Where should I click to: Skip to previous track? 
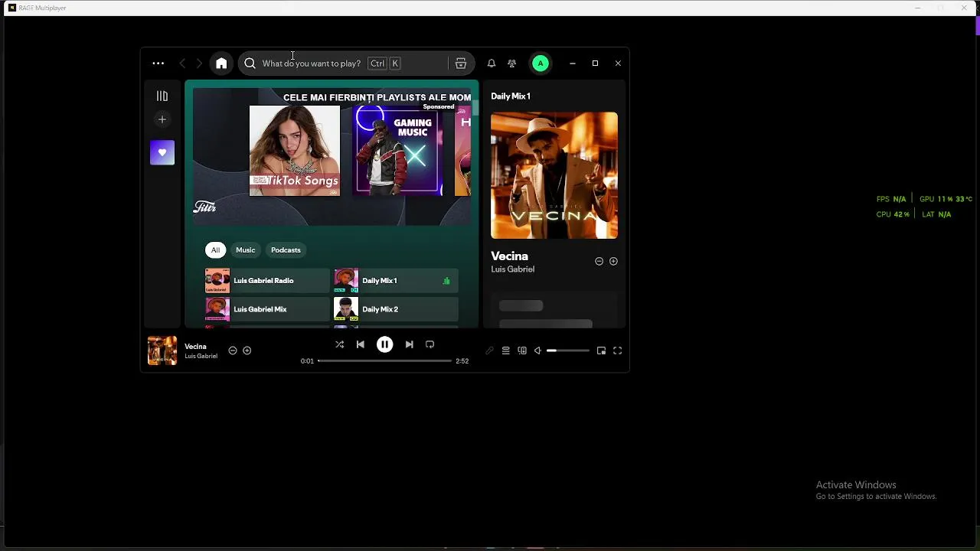pos(360,344)
